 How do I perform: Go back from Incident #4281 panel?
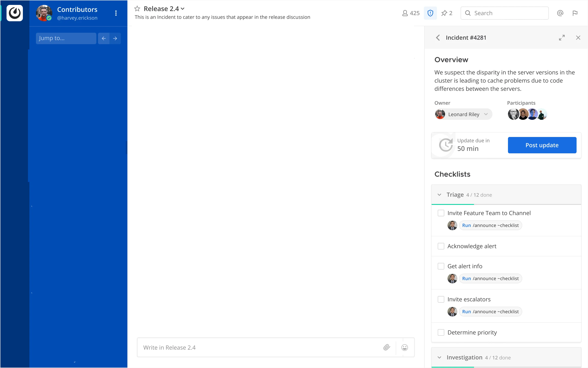[x=438, y=38]
